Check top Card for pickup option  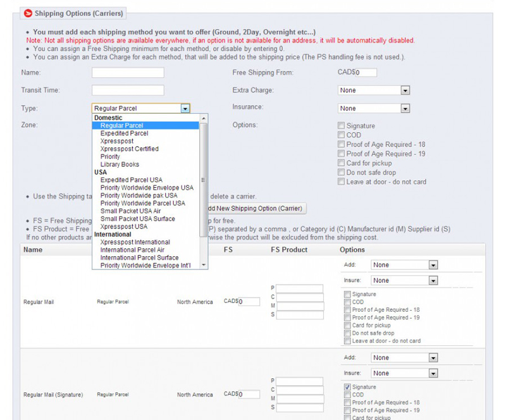pyautogui.click(x=341, y=163)
